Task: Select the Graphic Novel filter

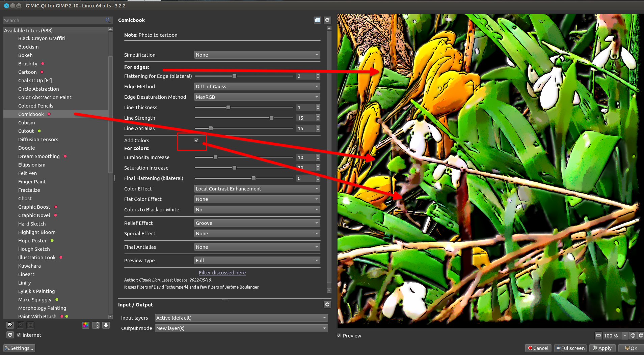Action: tap(34, 215)
